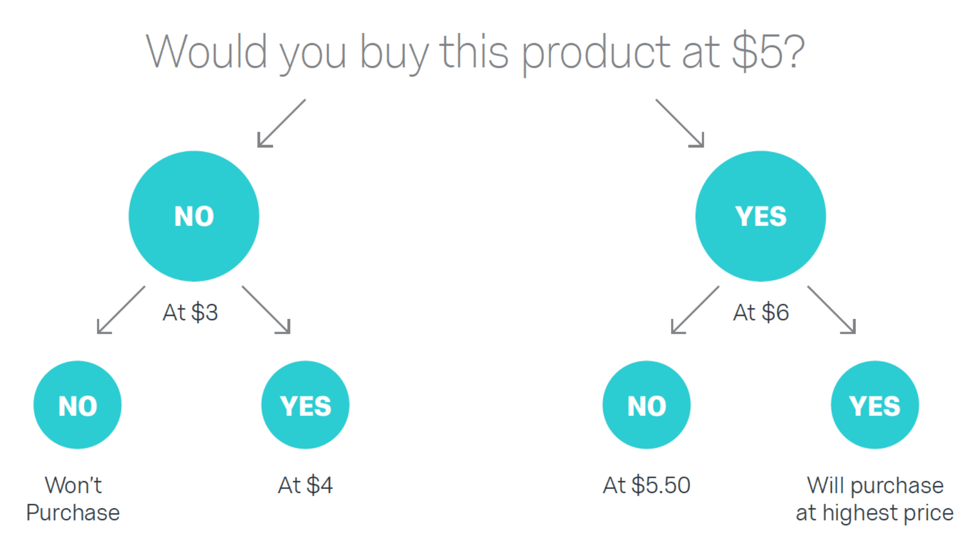Click the arrow leading to Won't Purchase branch
Viewport: 980px width, 555px height.
coord(121,310)
